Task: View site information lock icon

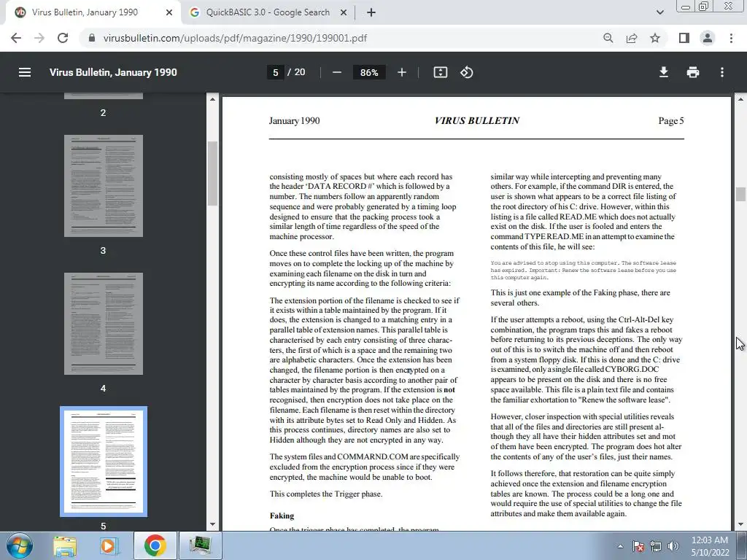Action: [92, 38]
